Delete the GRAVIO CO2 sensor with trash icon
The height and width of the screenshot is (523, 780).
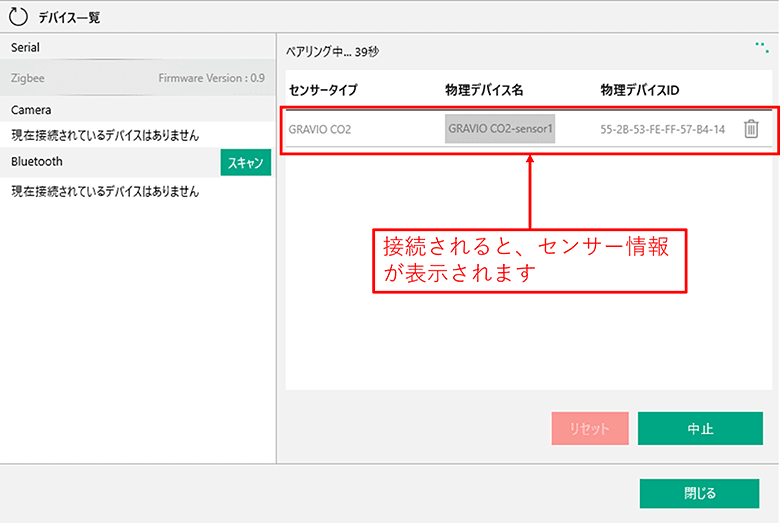click(x=751, y=129)
